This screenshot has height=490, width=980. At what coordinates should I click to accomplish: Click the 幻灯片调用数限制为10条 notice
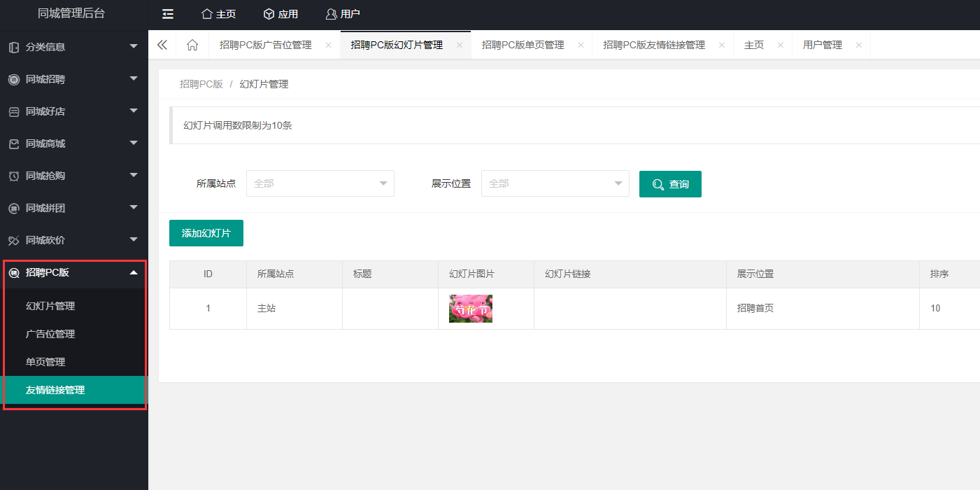(x=238, y=125)
